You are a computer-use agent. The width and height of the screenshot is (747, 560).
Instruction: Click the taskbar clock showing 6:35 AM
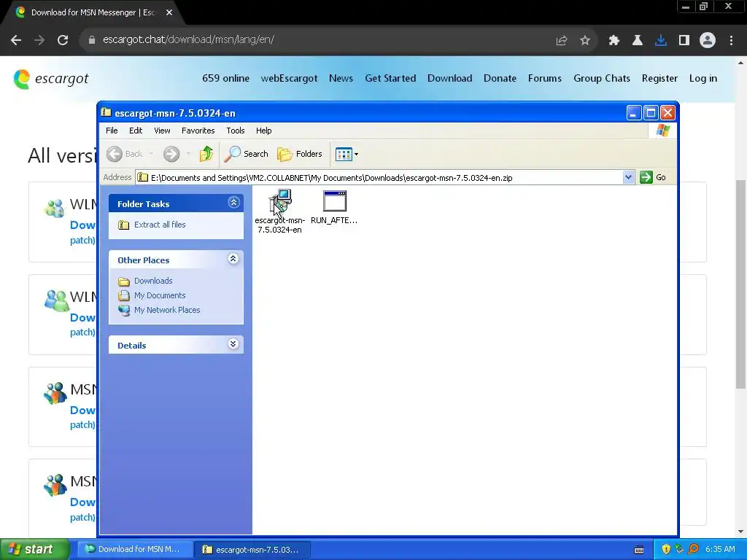point(720,550)
